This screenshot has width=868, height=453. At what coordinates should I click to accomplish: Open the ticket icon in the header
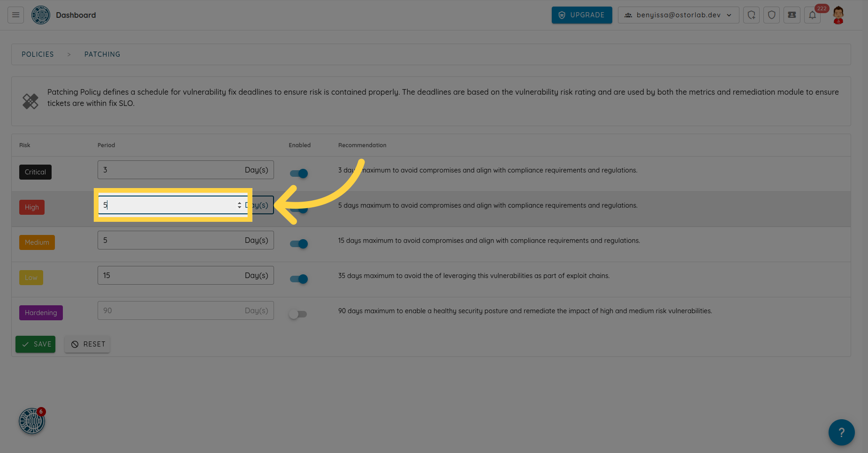tap(792, 15)
